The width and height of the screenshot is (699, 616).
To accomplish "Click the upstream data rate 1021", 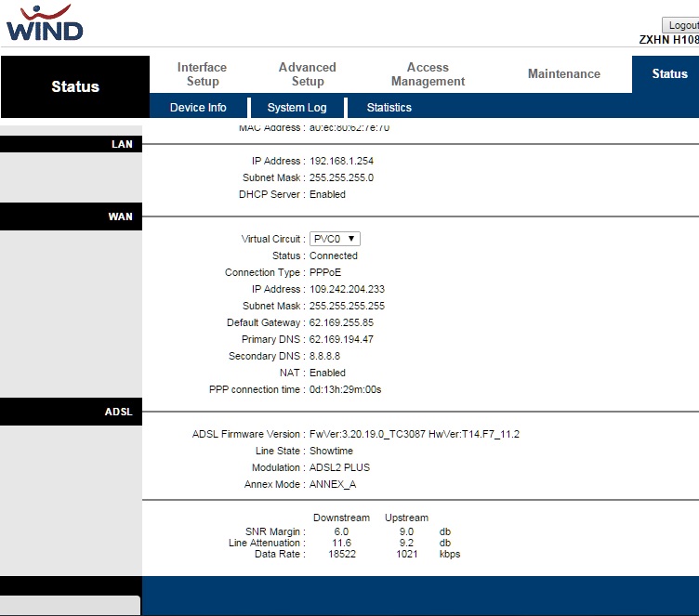I will (407, 554).
